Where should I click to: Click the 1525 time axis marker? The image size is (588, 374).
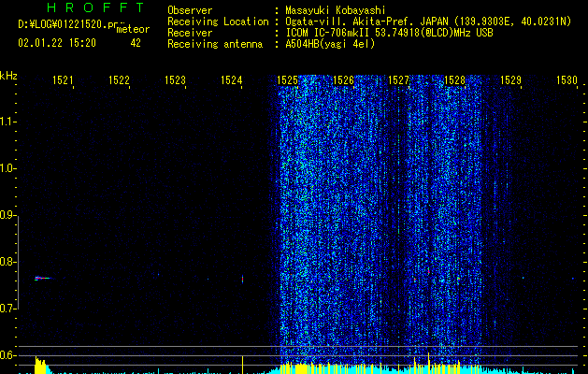point(287,80)
